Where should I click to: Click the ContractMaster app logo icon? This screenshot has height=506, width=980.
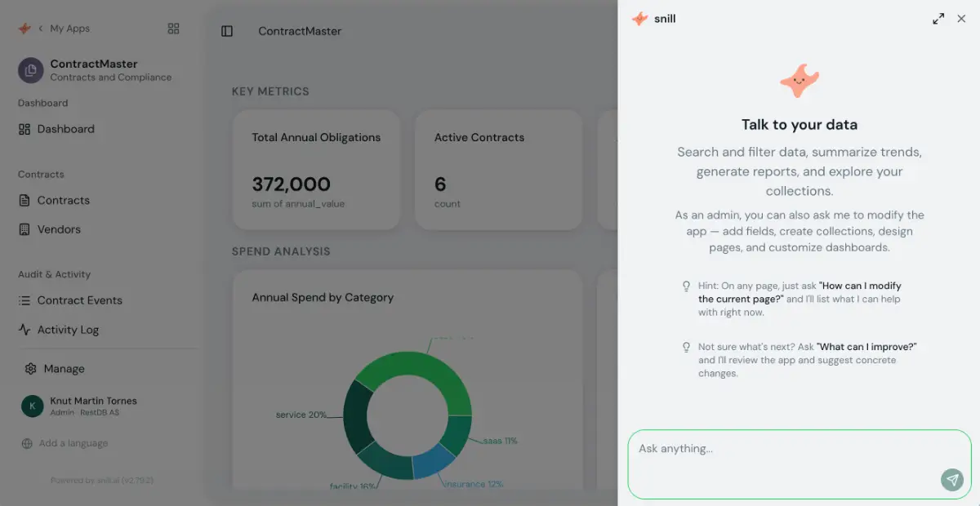coord(30,70)
